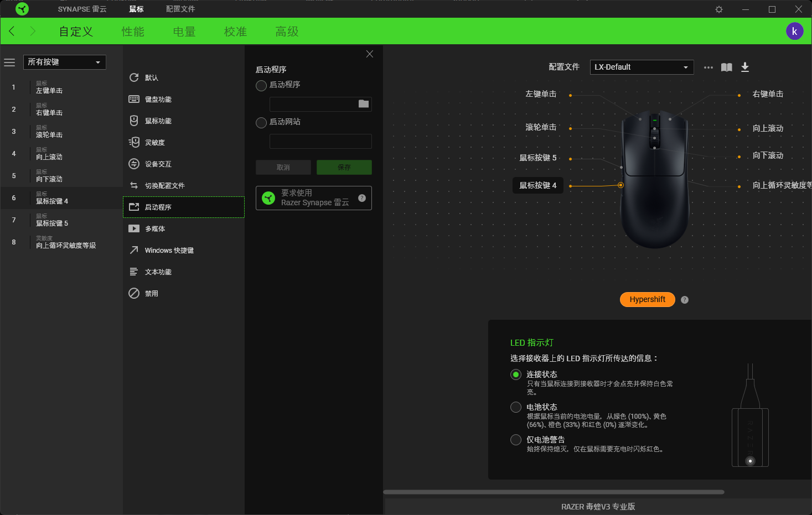
Task: Select the 启动程序 radio option
Action: point(261,86)
